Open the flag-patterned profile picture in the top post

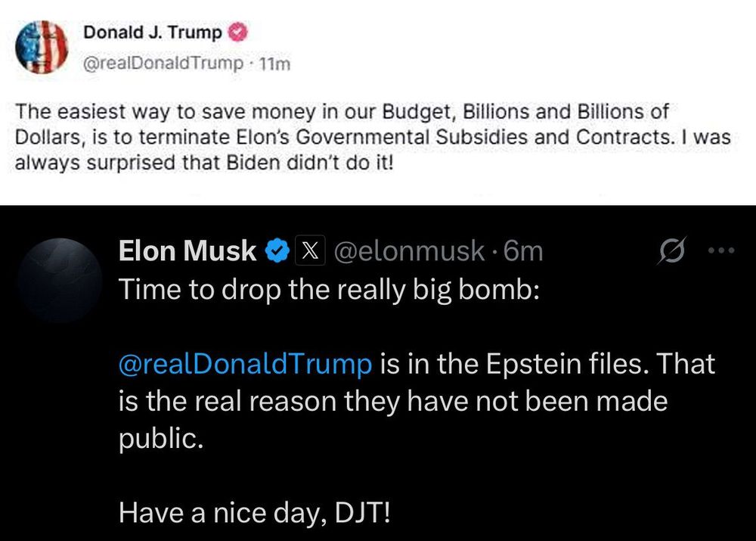pyautogui.click(x=42, y=47)
